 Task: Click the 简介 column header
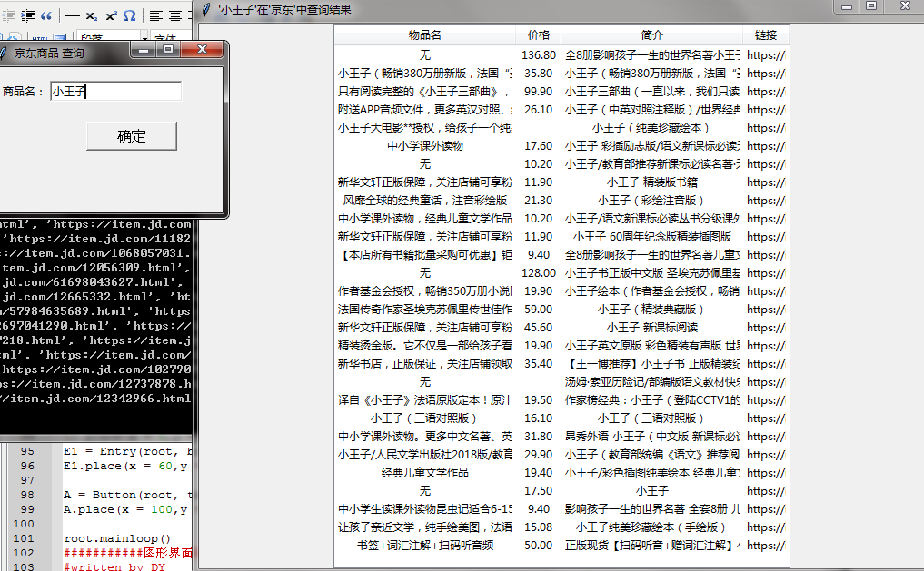pos(651,34)
